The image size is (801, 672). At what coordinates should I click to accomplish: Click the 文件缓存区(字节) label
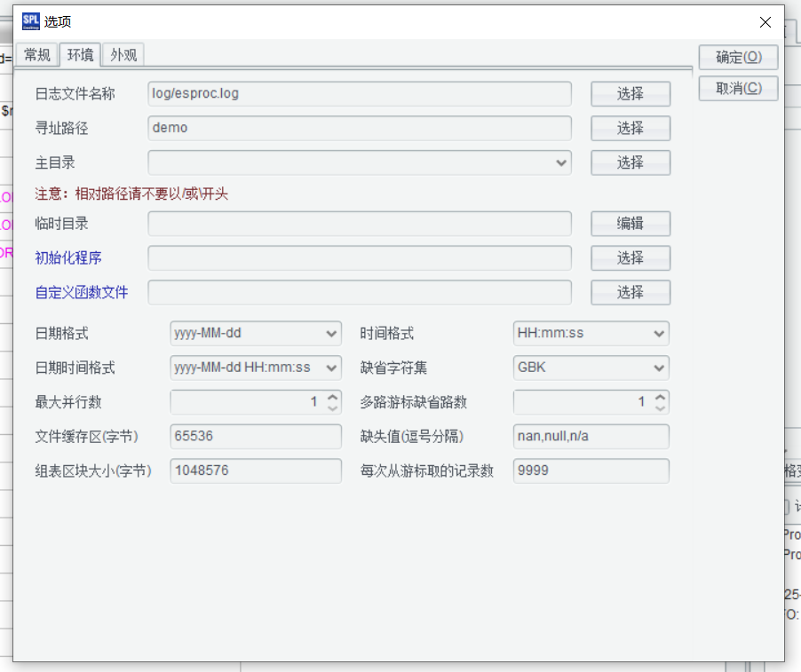pyautogui.click(x=86, y=437)
